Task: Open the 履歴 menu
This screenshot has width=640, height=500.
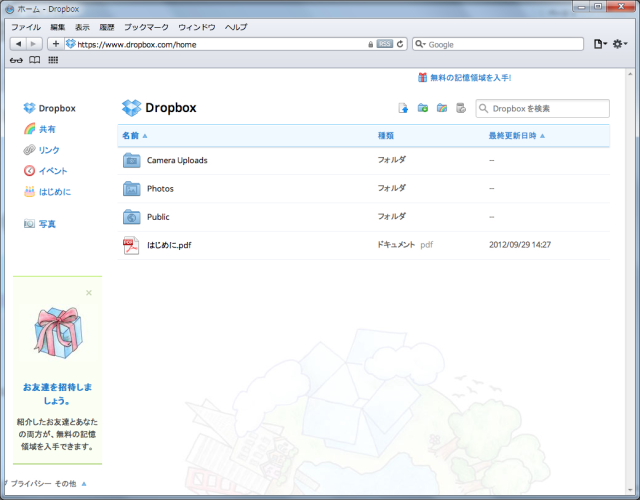Action: click(x=107, y=27)
